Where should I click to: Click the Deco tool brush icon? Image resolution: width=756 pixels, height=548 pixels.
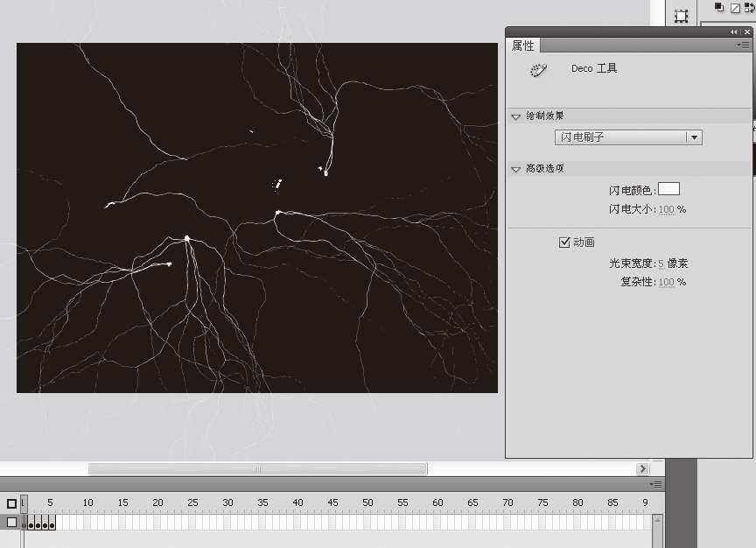pos(538,70)
